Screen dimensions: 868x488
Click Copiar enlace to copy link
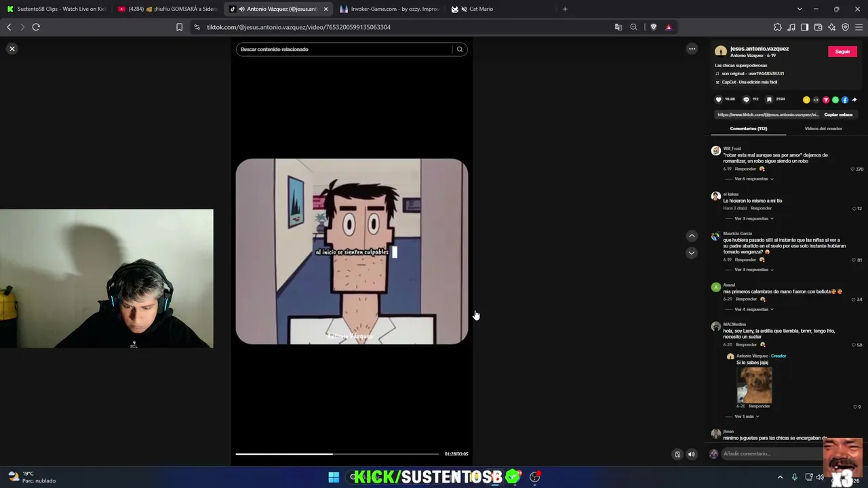click(838, 115)
